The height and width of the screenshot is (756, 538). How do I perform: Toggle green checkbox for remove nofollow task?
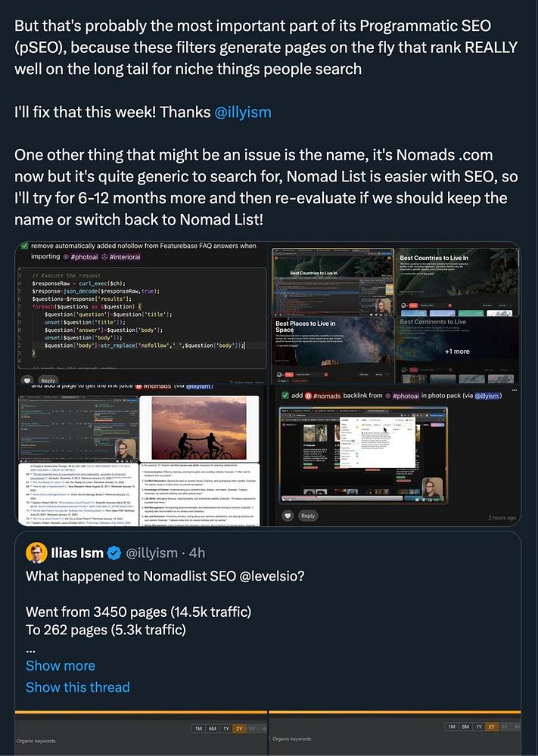(x=24, y=246)
